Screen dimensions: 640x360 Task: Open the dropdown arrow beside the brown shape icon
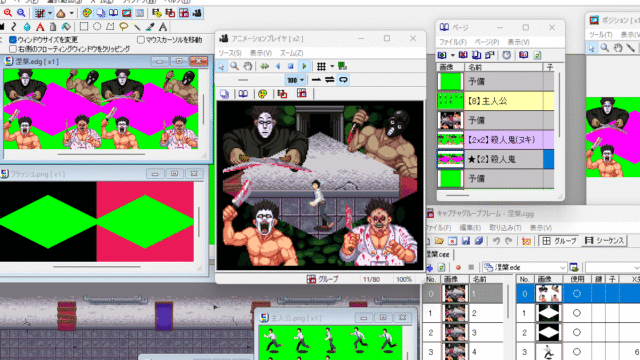tap(71, 13)
